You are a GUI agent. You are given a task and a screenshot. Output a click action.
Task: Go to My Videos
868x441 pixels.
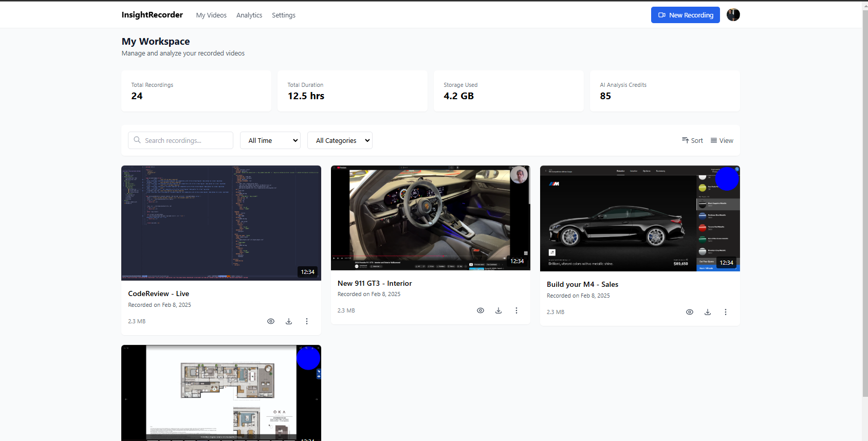[211, 15]
